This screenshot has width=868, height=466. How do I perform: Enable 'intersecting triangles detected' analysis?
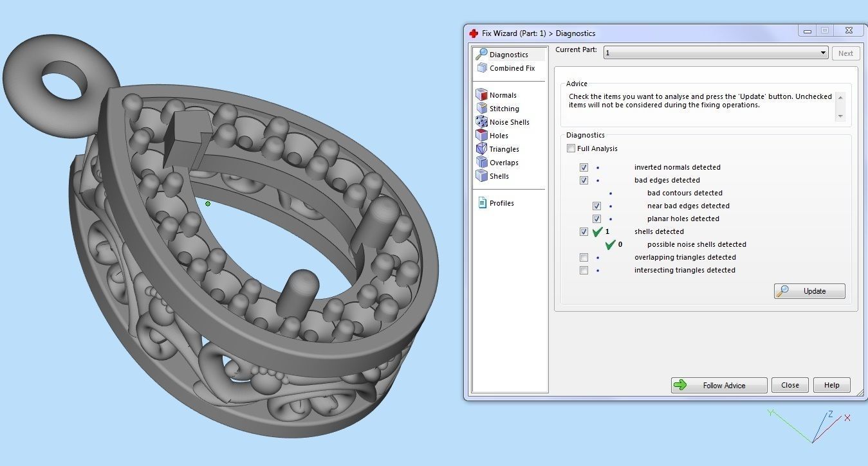click(x=584, y=270)
